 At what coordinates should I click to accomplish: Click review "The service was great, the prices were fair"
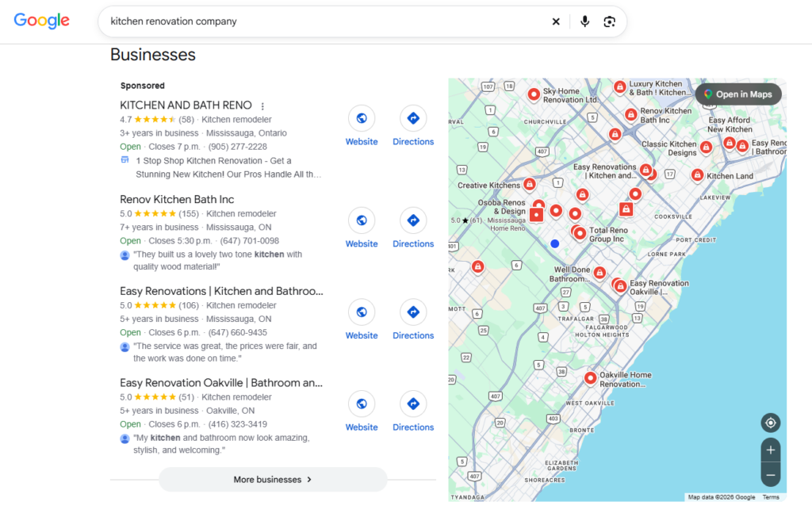[x=224, y=352]
